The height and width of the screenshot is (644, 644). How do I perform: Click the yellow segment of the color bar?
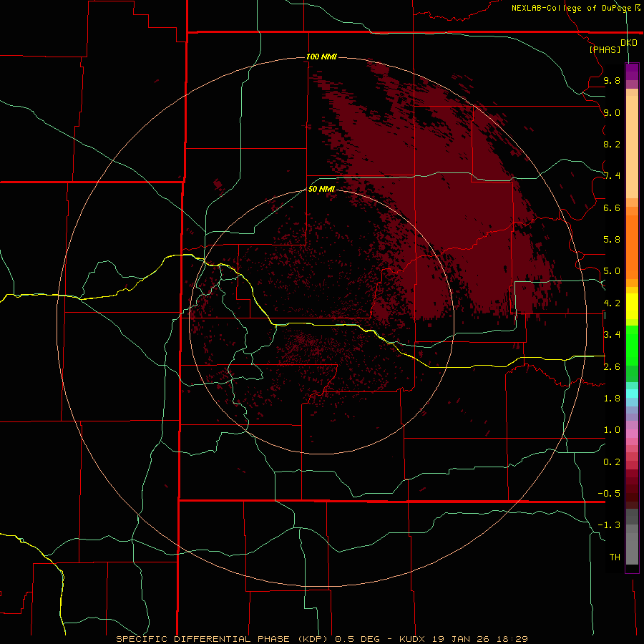[x=632, y=306]
